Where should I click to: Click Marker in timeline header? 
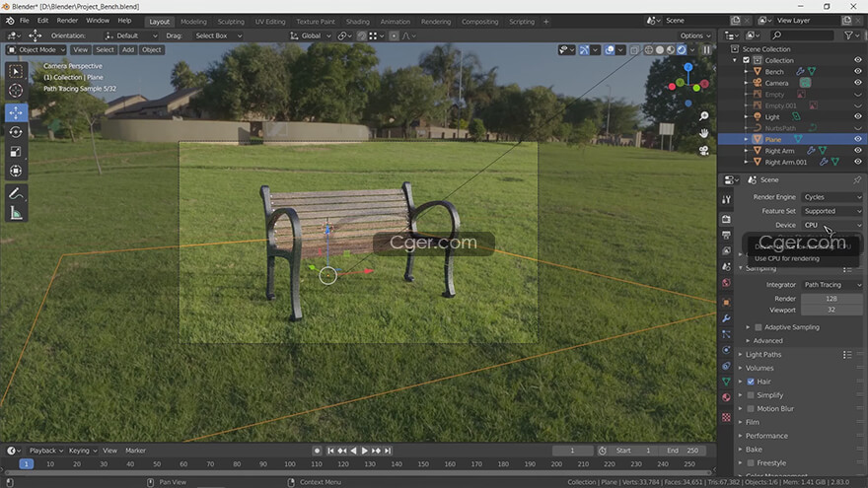coord(135,451)
